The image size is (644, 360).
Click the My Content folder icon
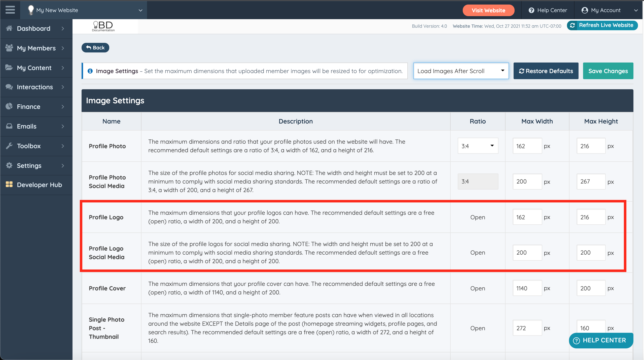coord(9,68)
